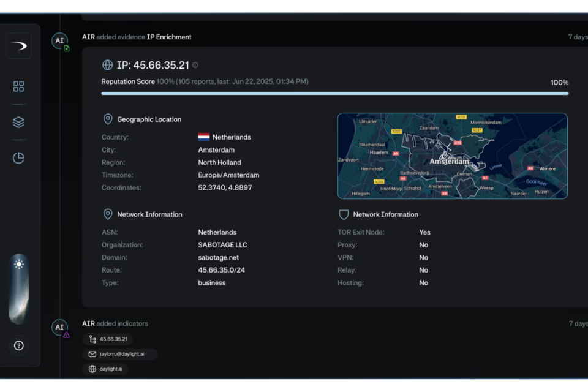The width and height of the screenshot is (588, 392).
Task: Select the 45.66.35.21 indicator chip
Action: [x=108, y=339]
